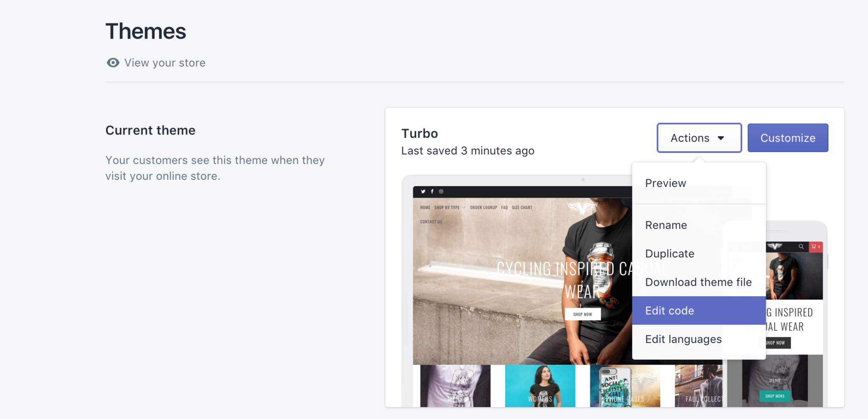Click the winged logo in mobile preview header
Image resolution: width=868 pixels, height=419 pixels.
coord(774,246)
